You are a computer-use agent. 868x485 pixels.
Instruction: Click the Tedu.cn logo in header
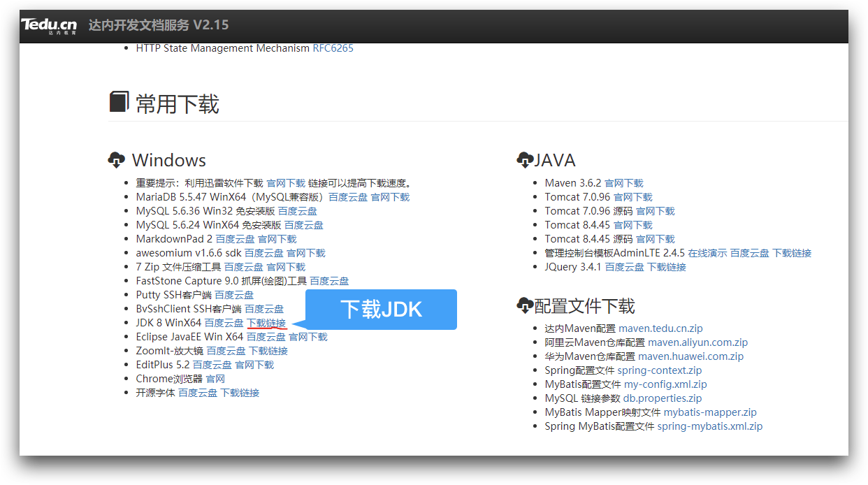pos(48,26)
